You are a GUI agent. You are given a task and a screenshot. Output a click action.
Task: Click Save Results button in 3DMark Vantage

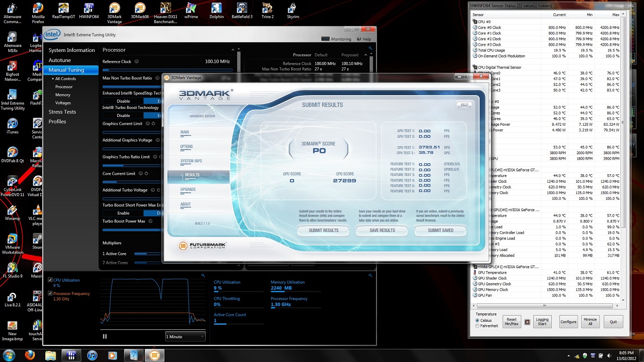[382, 230]
